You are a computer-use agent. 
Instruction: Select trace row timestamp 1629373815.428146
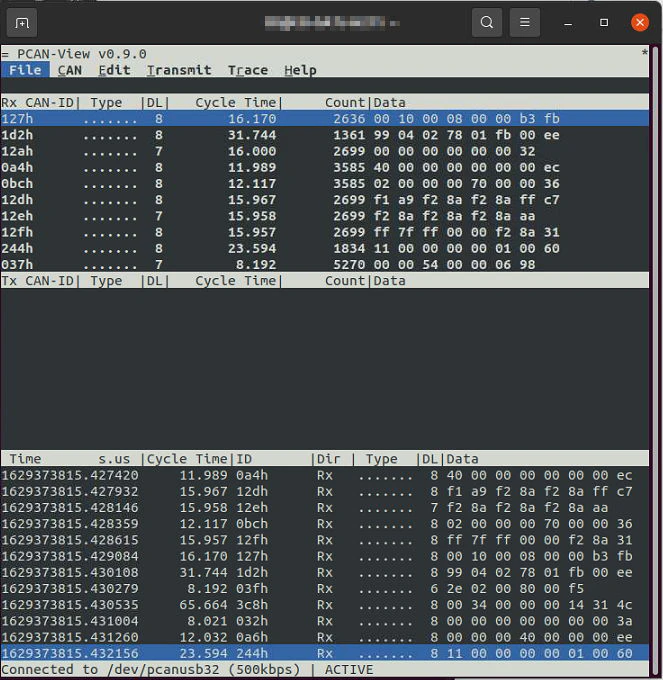(x=325, y=507)
